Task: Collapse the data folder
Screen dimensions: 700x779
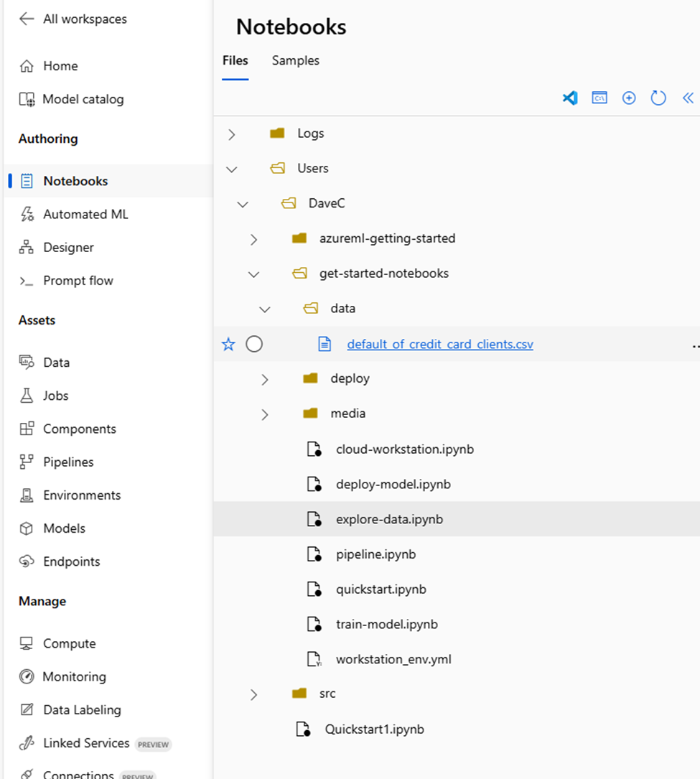Action: tap(265, 309)
